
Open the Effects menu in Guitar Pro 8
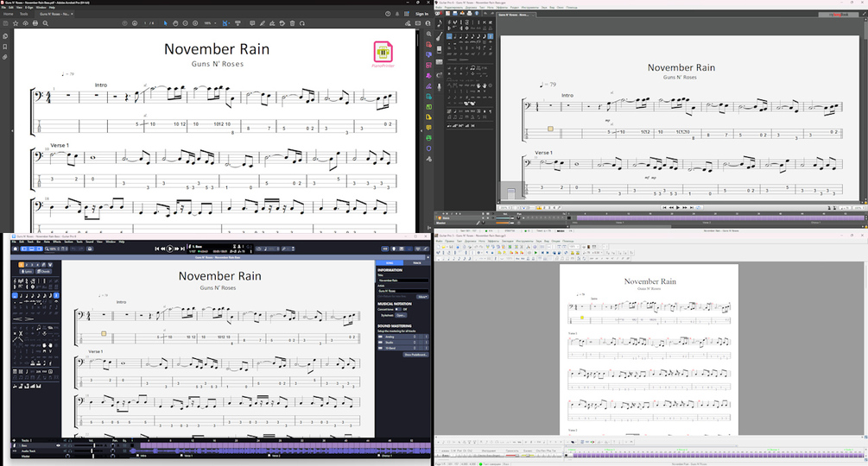[57, 242]
